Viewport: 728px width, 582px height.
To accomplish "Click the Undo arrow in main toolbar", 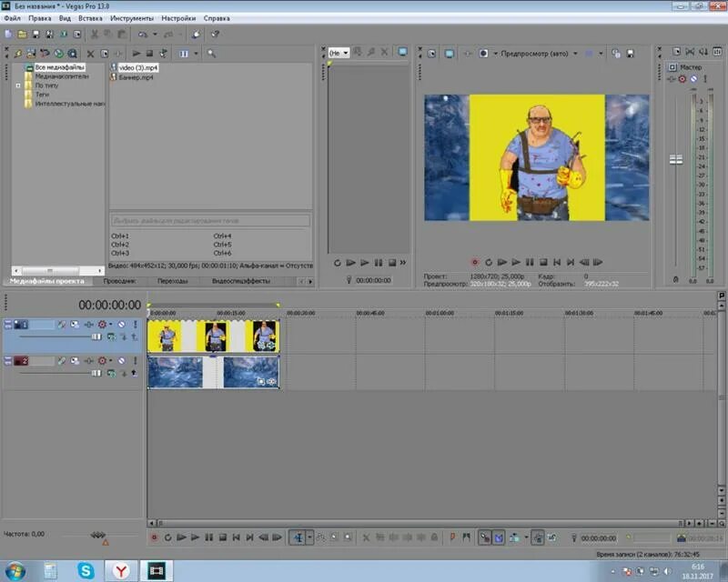I will 143,35.
